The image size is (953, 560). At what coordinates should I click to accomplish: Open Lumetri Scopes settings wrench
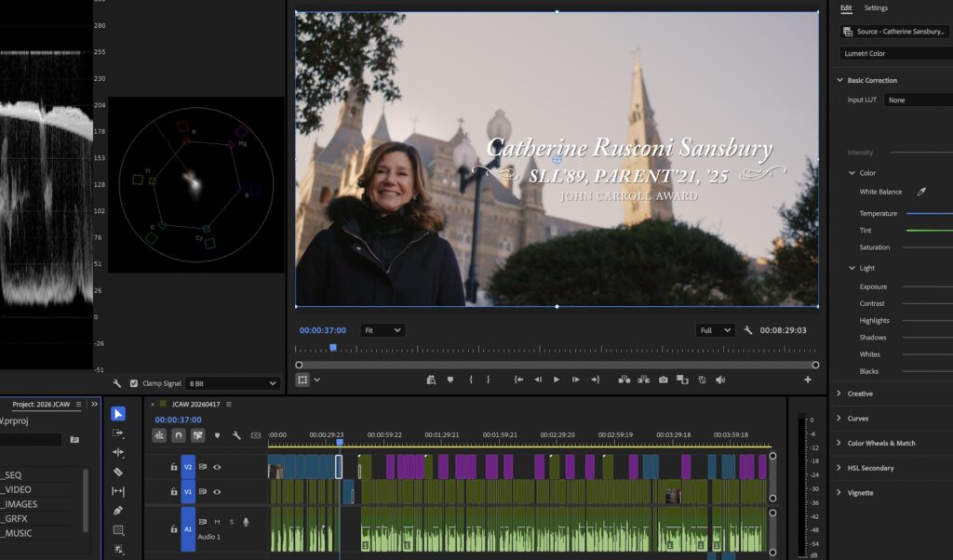116,383
